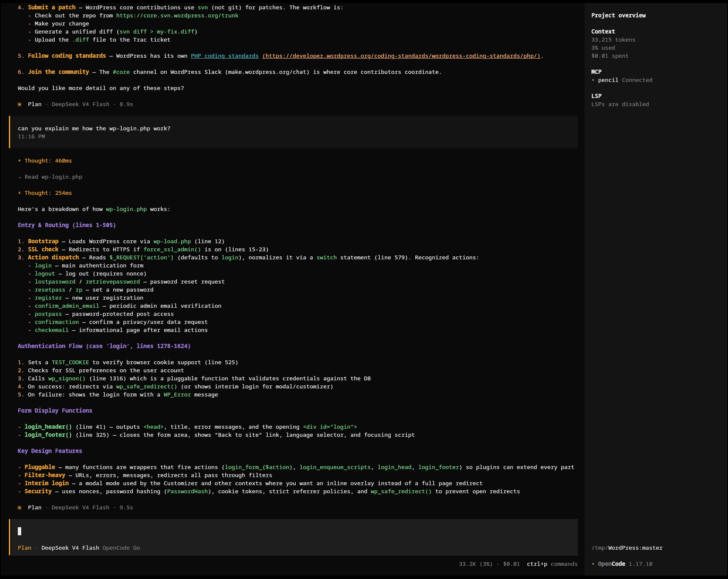Click 'Submit a patch' step title
Screen dimensions: 728x579
tap(52, 8)
